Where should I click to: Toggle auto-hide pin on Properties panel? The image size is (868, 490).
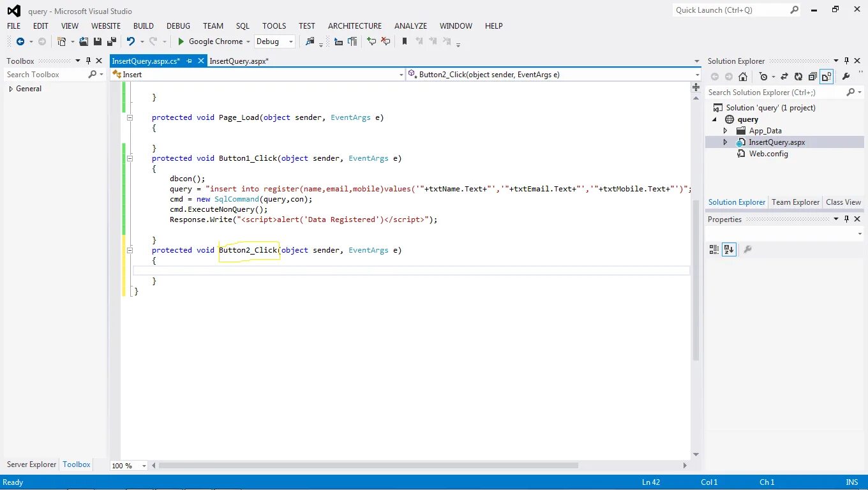846,219
